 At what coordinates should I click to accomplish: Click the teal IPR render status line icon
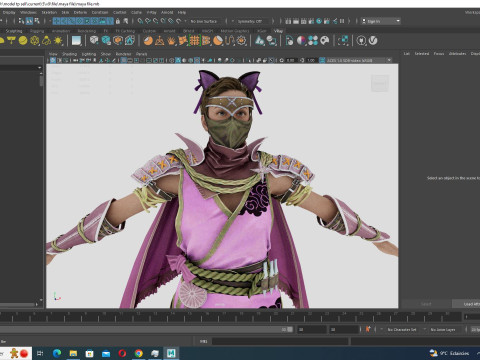319,21
